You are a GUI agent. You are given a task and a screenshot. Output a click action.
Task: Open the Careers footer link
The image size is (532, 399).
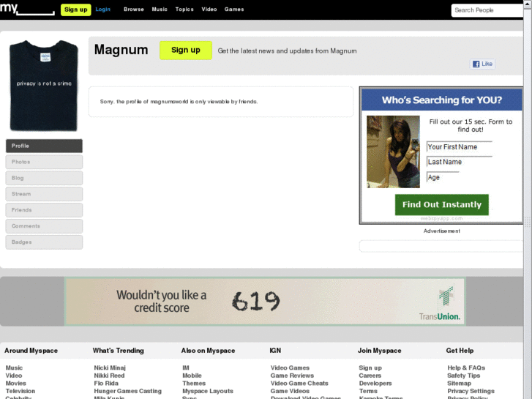(x=370, y=376)
